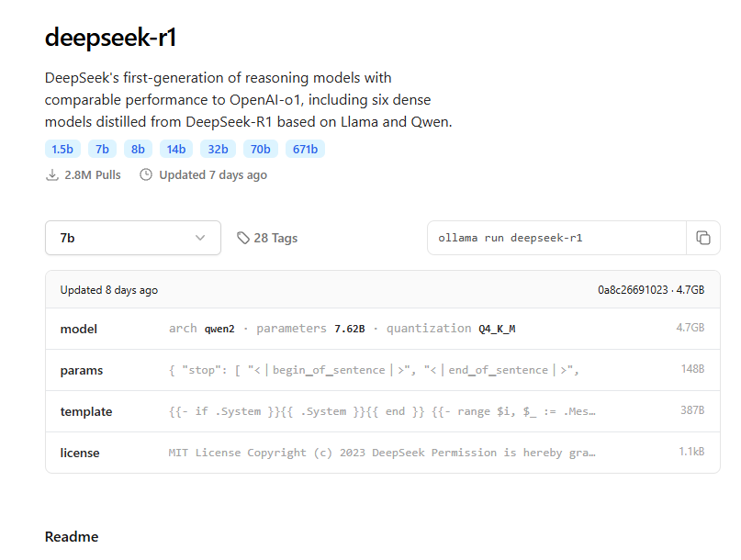Screen dimensions: 741x560
Task: Select the 32b model tag
Action: 218,148
